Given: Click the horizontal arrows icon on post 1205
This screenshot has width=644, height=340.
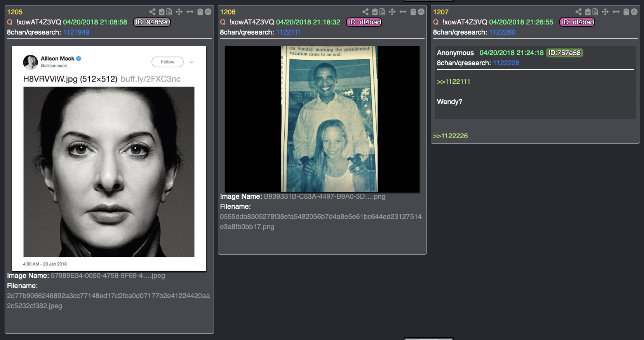Looking at the screenshot, I should (x=190, y=12).
